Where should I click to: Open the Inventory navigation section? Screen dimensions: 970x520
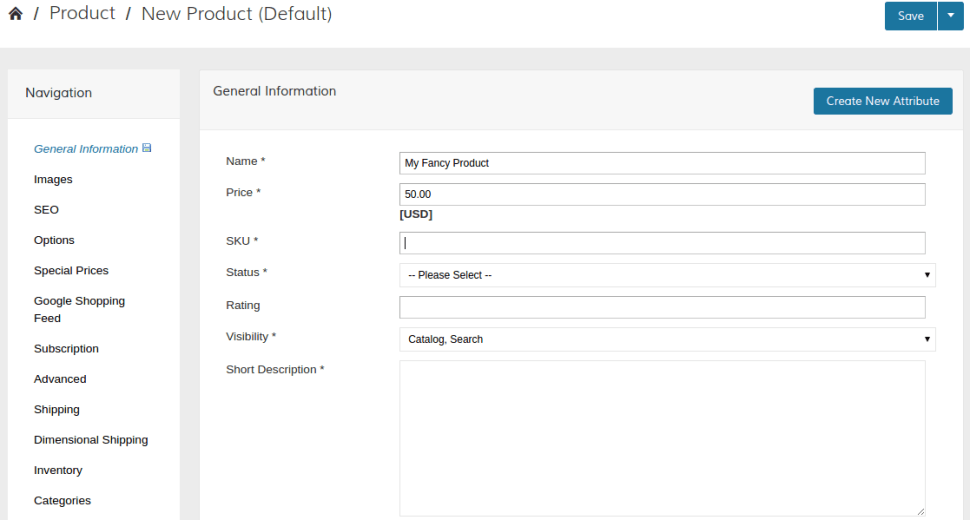[x=58, y=470]
